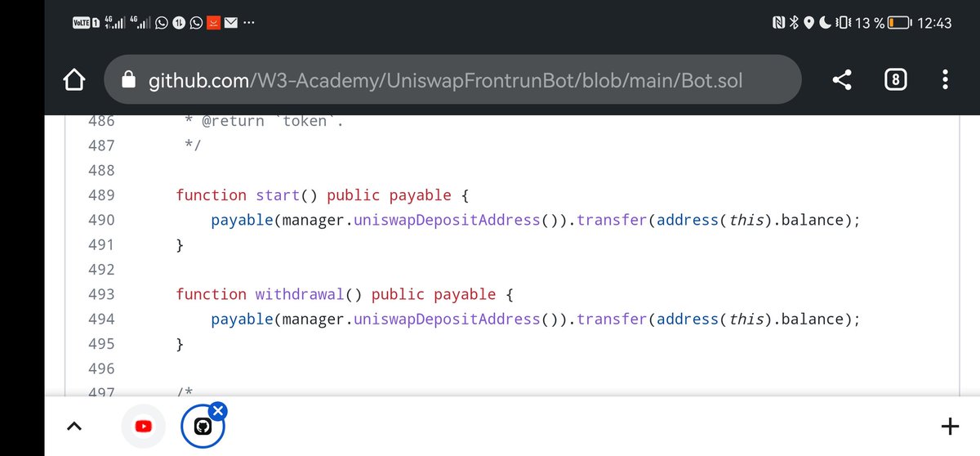Screen dimensions: 980x456
Task: Switch to the YouTube tab icon
Action: [x=144, y=426]
